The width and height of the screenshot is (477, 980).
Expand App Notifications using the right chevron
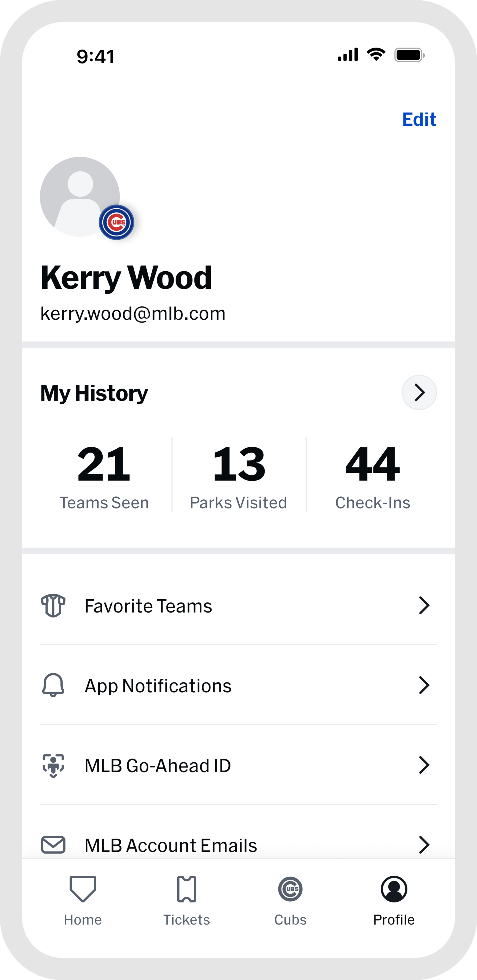(424, 685)
